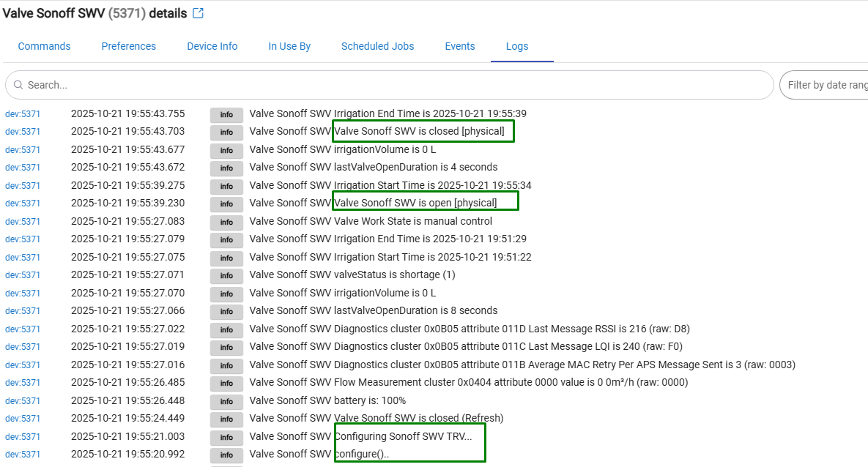Click the search magnifier icon

(18, 85)
